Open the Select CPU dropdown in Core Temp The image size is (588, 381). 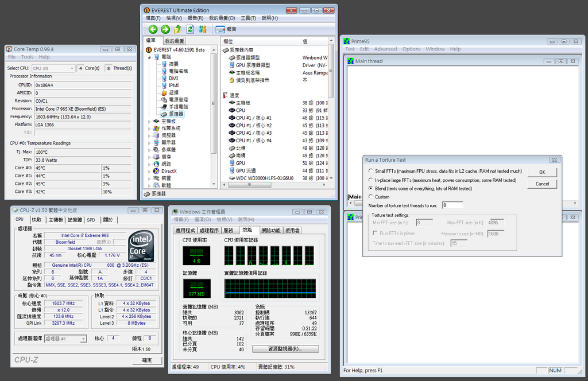53,68
